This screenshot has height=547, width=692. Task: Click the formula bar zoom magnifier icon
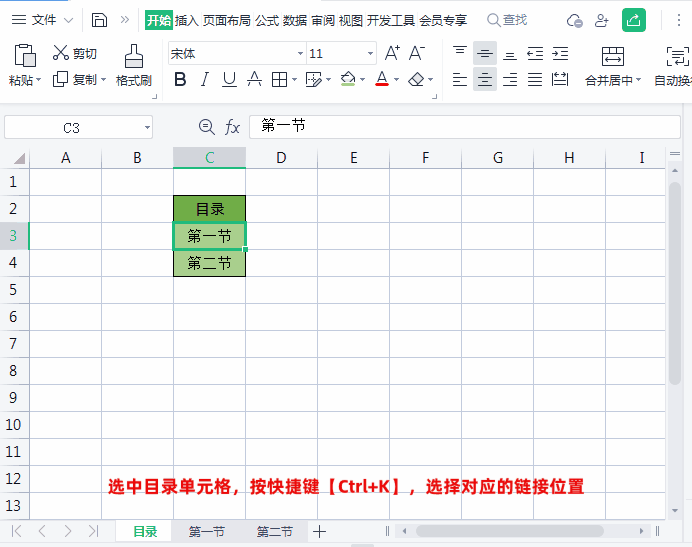coord(207,127)
